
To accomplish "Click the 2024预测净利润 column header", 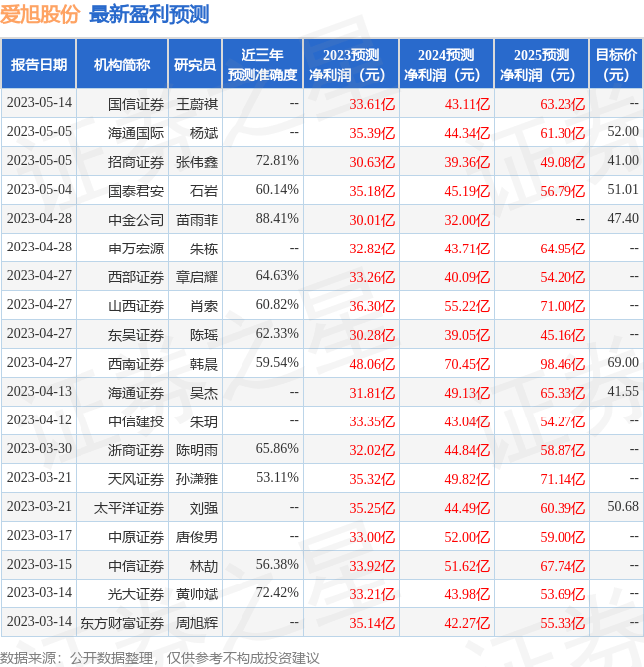I will click(x=446, y=65).
